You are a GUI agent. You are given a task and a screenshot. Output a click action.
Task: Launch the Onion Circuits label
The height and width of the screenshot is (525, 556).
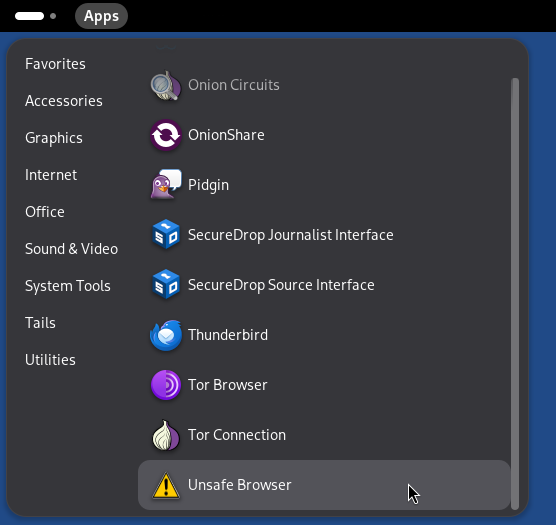[234, 85]
